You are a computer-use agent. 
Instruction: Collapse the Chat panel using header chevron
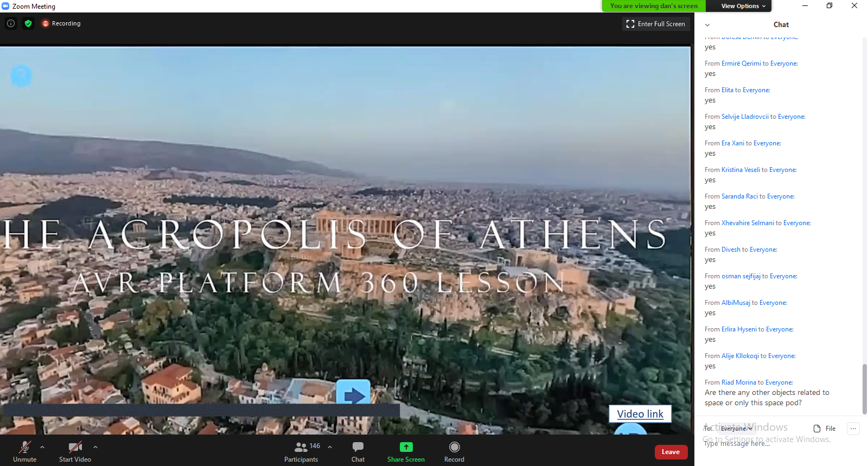pyautogui.click(x=707, y=25)
